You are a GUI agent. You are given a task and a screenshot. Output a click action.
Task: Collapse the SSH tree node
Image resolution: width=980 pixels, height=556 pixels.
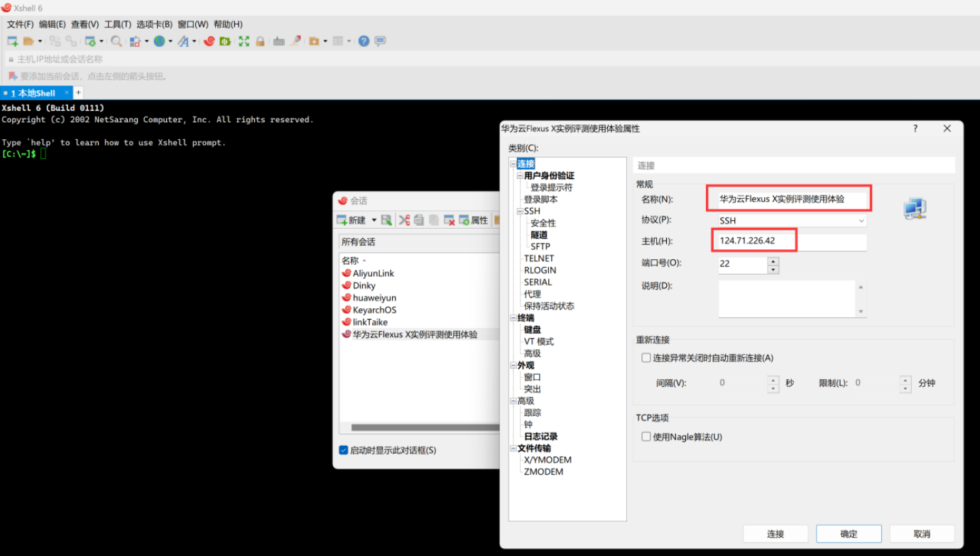520,212
